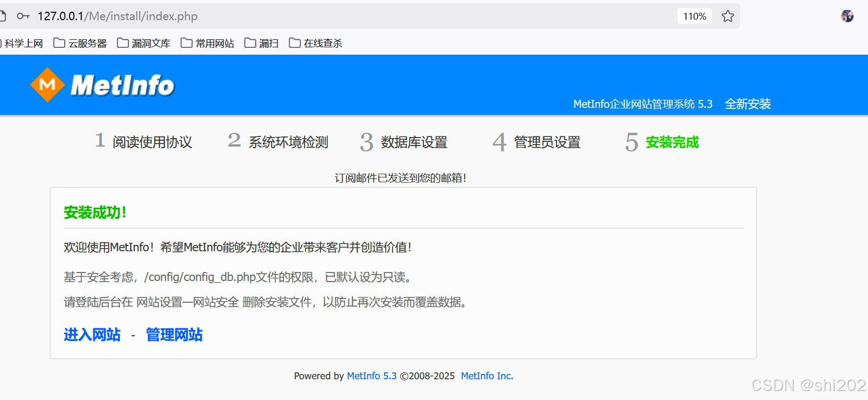Screen dimensions: 868x400
Task: Click the 安装成功! heading
Action: [96, 212]
